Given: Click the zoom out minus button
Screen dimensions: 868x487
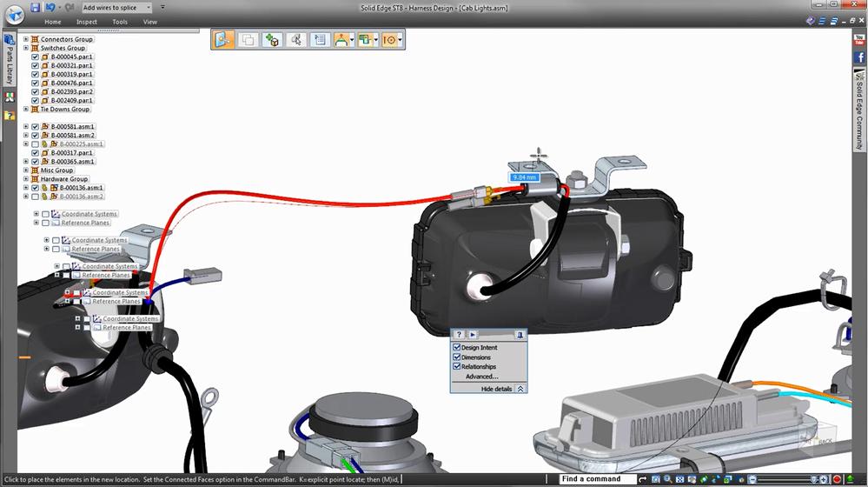Looking at the screenshot, I should coord(752,479).
